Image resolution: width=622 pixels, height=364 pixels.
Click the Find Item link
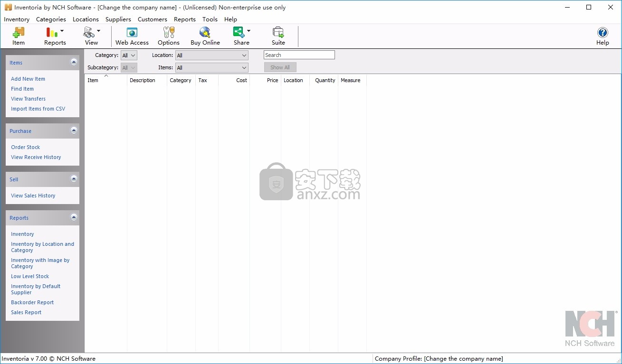(x=22, y=89)
